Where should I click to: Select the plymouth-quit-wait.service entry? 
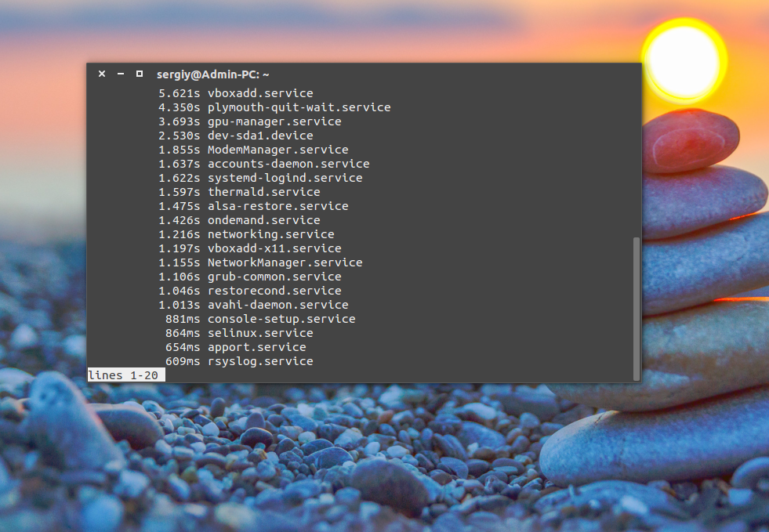[299, 107]
